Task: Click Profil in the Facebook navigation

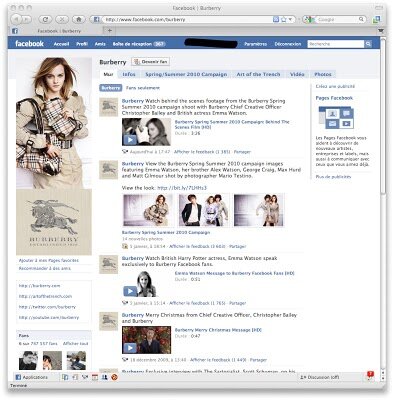Action: [82, 44]
